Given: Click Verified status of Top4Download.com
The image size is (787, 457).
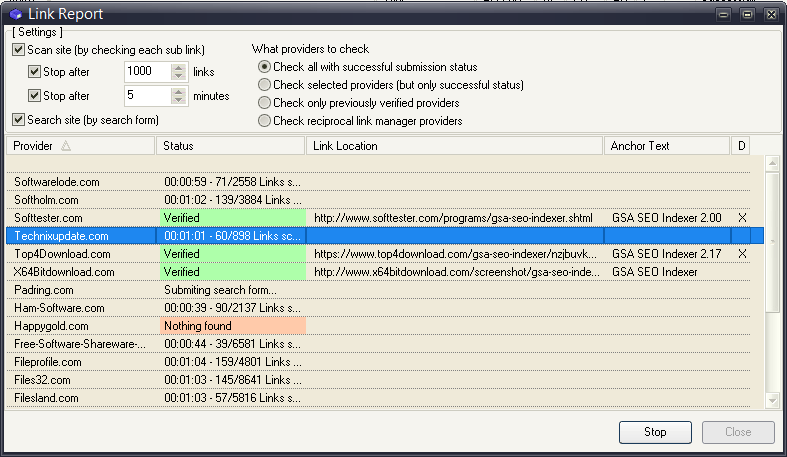Looking at the screenshot, I should click(x=233, y=254).
